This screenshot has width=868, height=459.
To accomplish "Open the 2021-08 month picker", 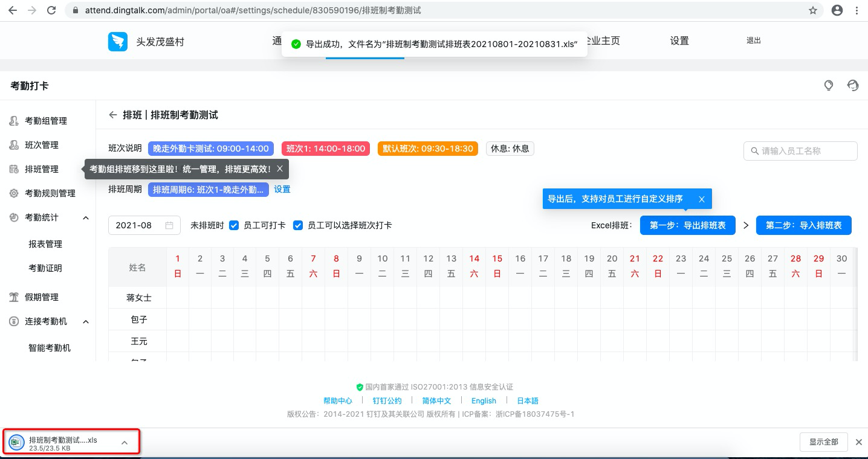I will point(144,225).
